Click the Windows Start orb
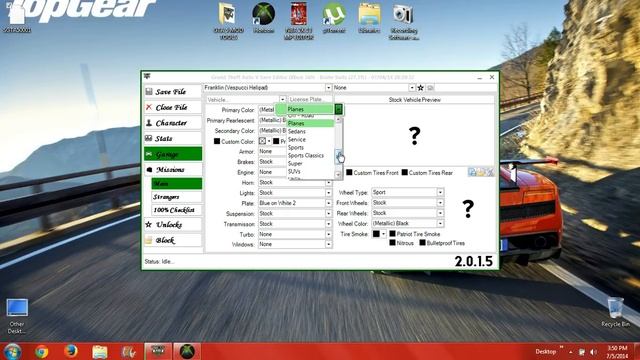 [x=12, y=351]
